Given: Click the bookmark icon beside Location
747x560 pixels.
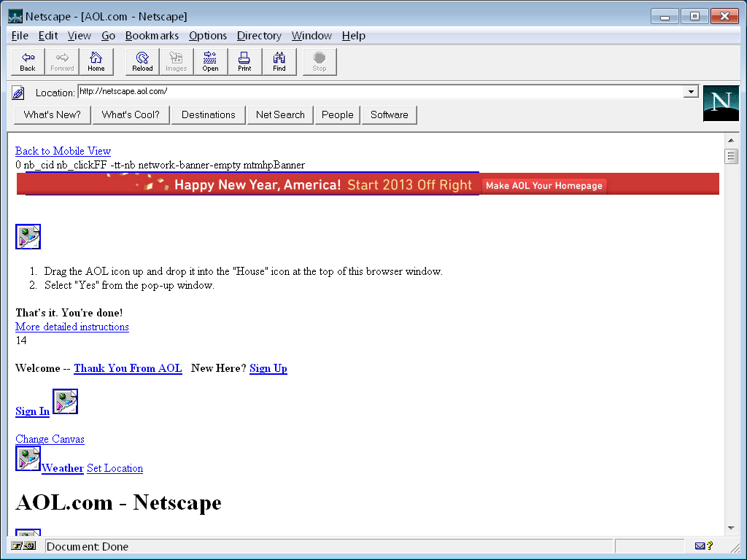Looking at the screenshot, I should [x=19, y=93].
